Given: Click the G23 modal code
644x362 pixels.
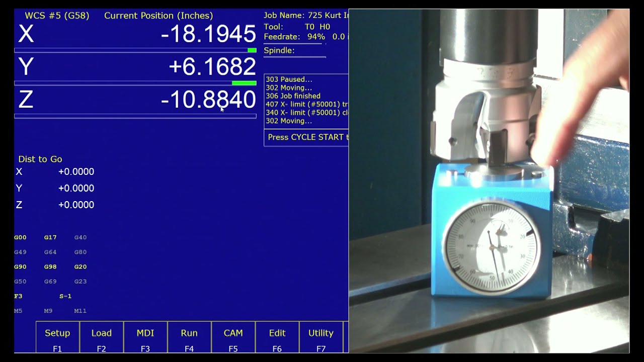Looking at the screenshot, I should point(80,282).
